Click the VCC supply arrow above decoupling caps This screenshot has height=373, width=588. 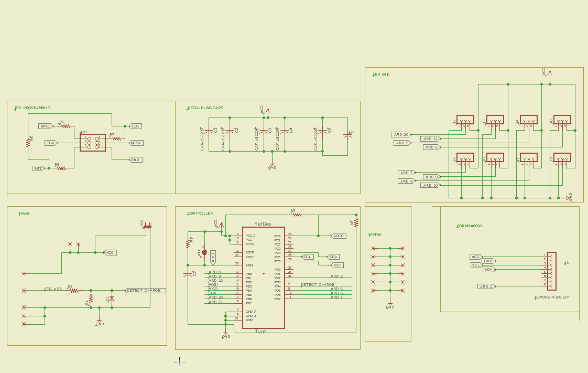[268, 111]
